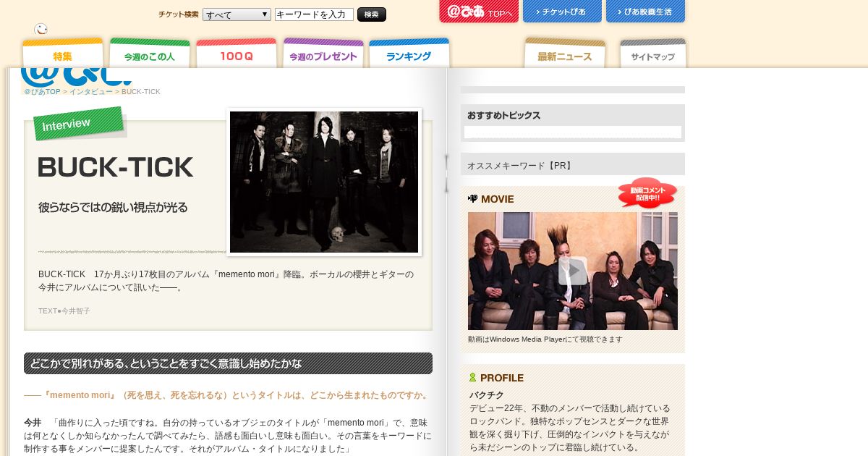
Task: Switch to the 特集 tab
Action: [x=63, y=54]
